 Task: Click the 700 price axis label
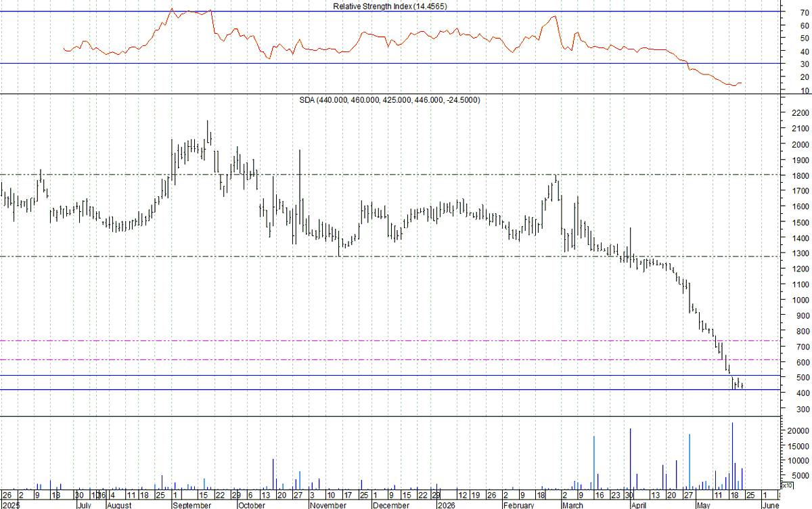pyautogui.click(x=802, y=347)
